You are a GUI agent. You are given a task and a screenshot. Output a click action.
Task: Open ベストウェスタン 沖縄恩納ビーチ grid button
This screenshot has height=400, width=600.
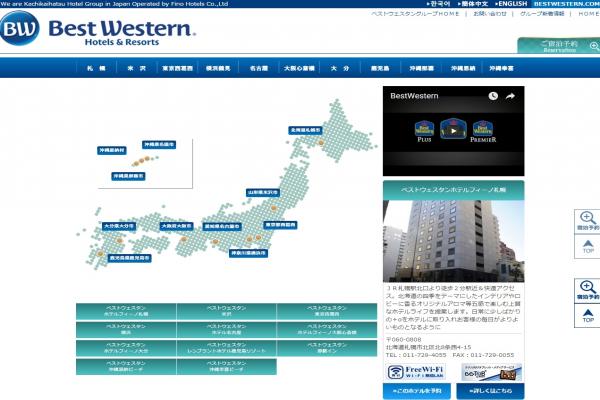[126, 366]
